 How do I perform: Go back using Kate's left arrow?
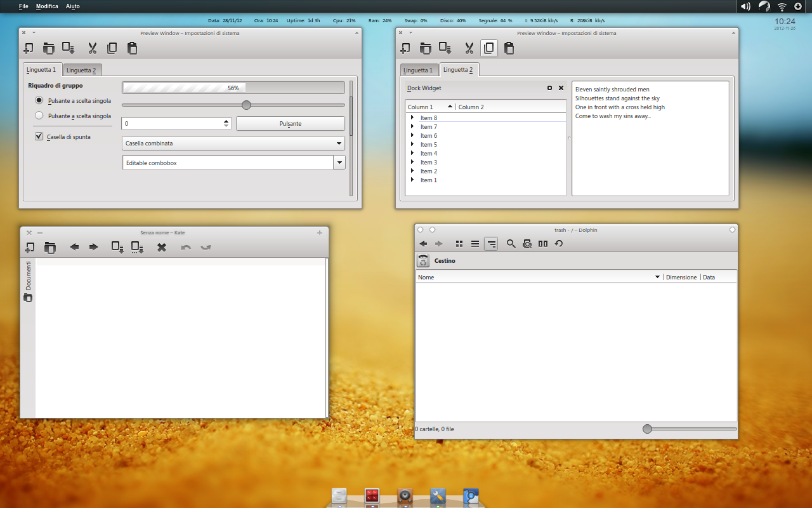pyautogui.click(x=74, y=247)
